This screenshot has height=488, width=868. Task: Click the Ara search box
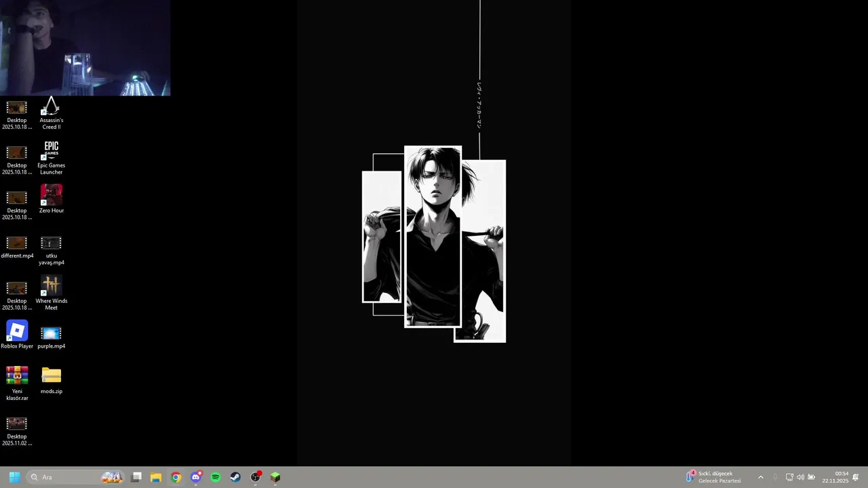(x=77, y=477)
